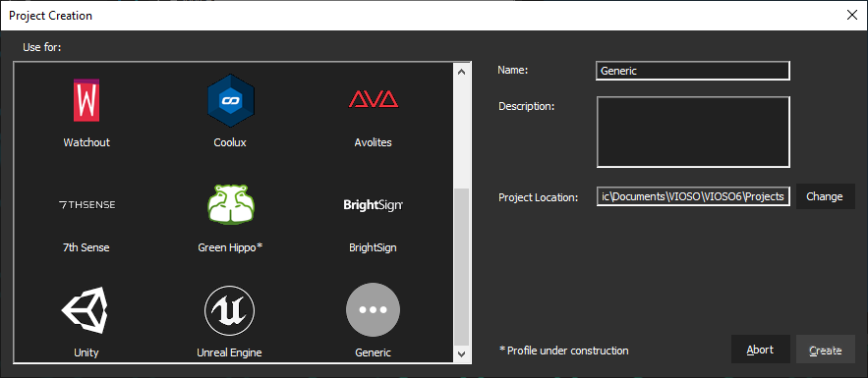The image size is (868, 378).
Task: Click the Unreal Engine text label
Action: (x=229, y=352)
